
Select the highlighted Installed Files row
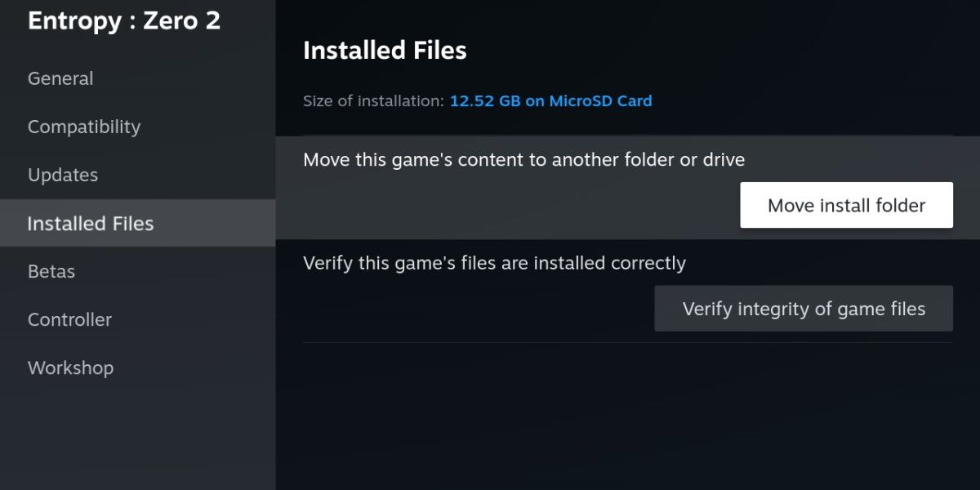coord(137,223)
